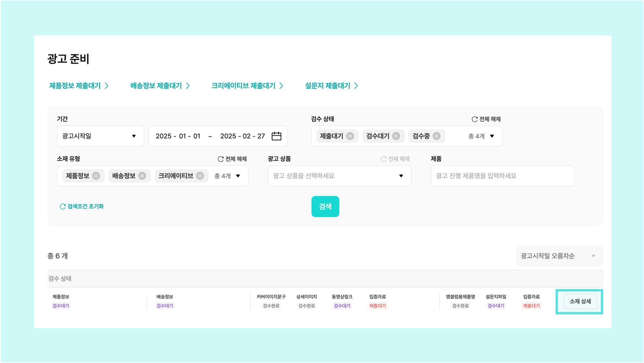
Task: Click the 배송정보 검수대기 status badge
Action: pyautogui.click(x=165, y=306)
